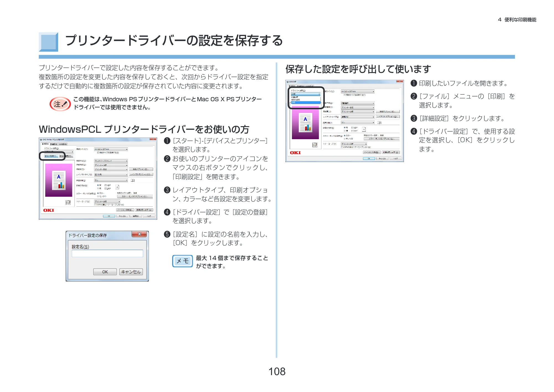This screenshot has width=554, height=392.
Task: Switch to 詳細設定 tab in OKI PCL6 window
Action: tap(54, 144)
